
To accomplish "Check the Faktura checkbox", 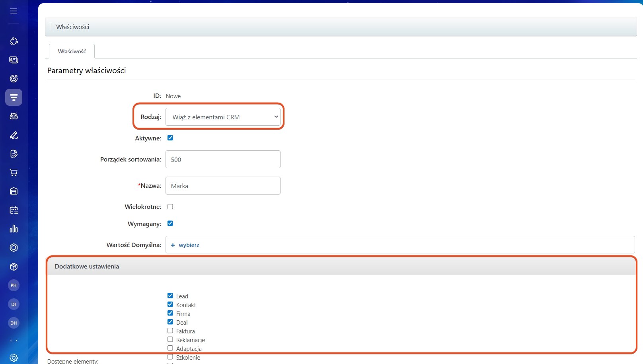I will click(x=170, y=331).
